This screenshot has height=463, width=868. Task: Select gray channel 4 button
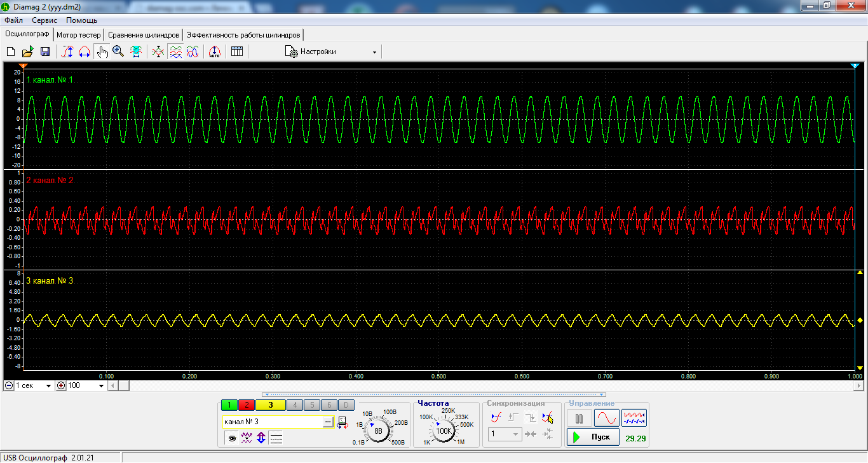pos(294,404)
